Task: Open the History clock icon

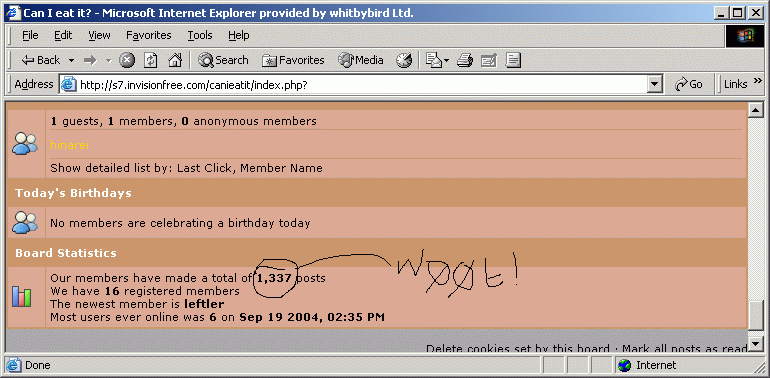Action: pyautogui.click(x=404, y=60)
